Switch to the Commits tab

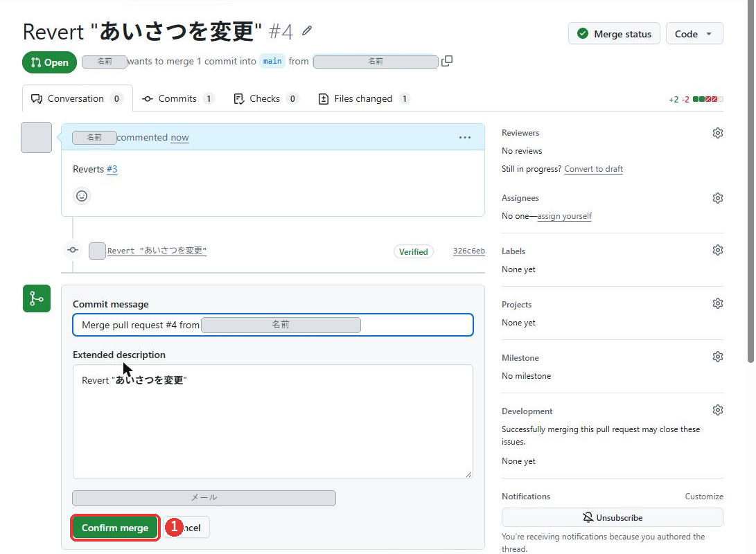pos(178,99)
